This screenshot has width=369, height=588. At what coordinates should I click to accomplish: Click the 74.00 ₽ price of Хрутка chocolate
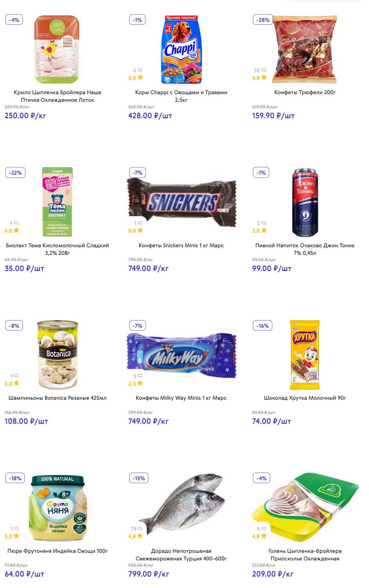click(x=271, y=421)
